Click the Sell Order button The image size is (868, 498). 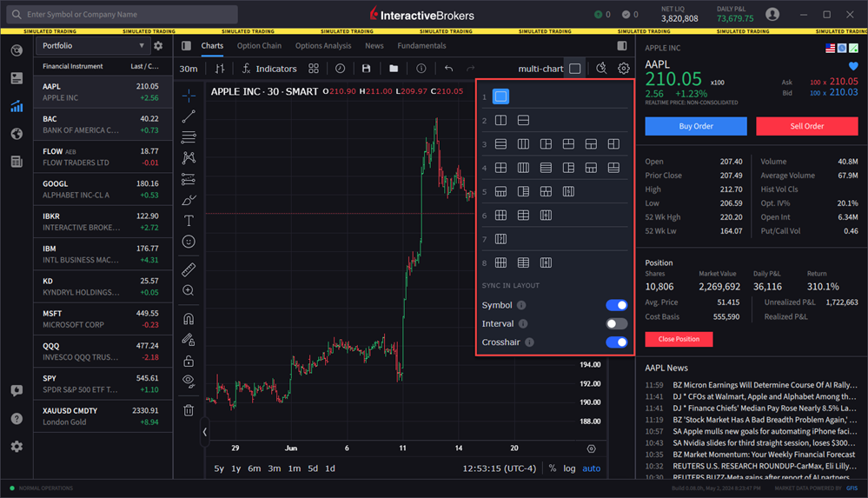[x=806, y=126]
